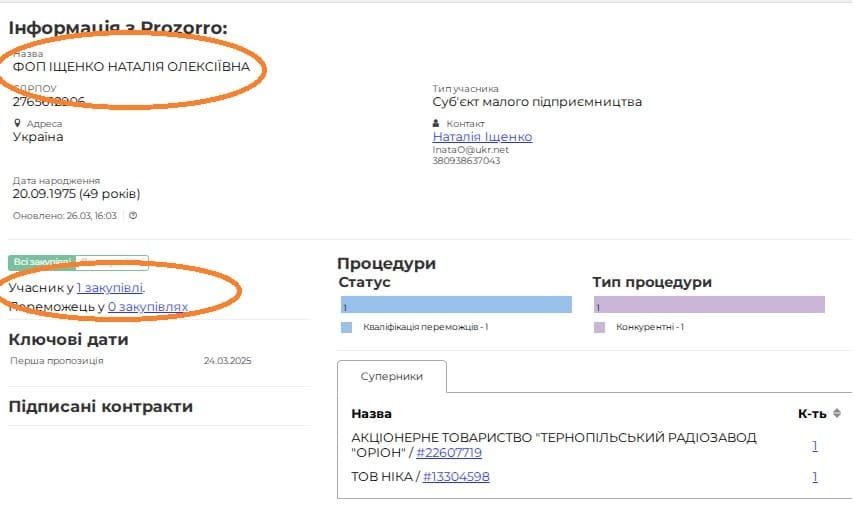Click the count link in the Оріон row

(x=815, y=446)
